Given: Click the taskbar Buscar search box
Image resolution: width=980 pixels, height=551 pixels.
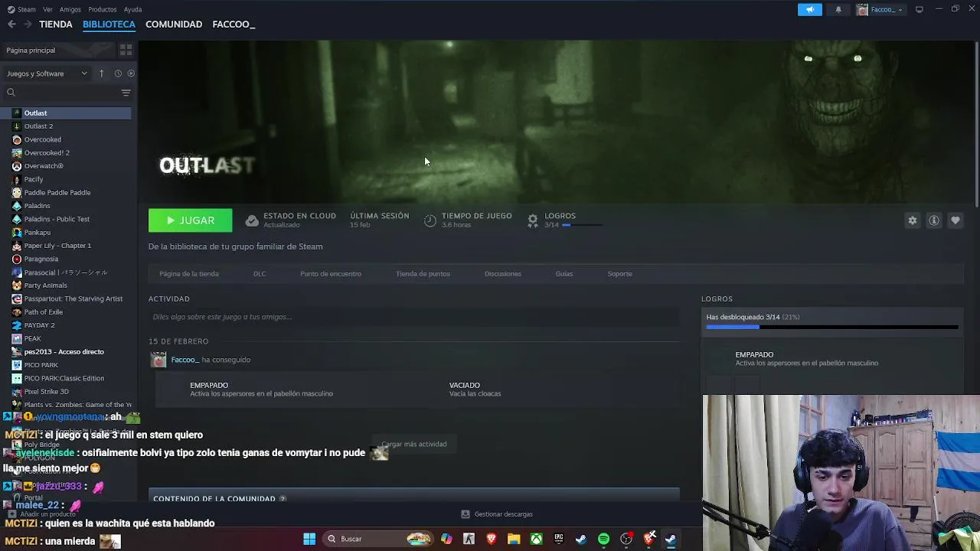Looking at the screenshot, I should 377,539.
